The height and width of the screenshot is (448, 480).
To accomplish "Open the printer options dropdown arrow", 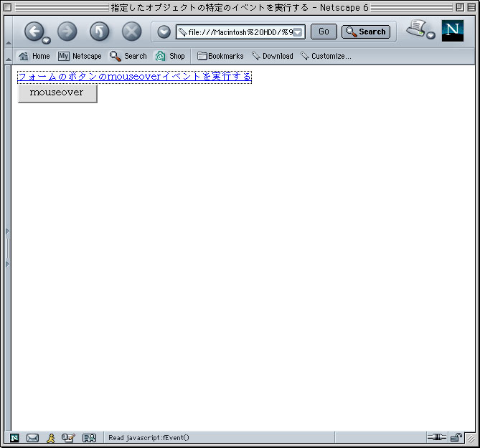I will click(430, 35).
